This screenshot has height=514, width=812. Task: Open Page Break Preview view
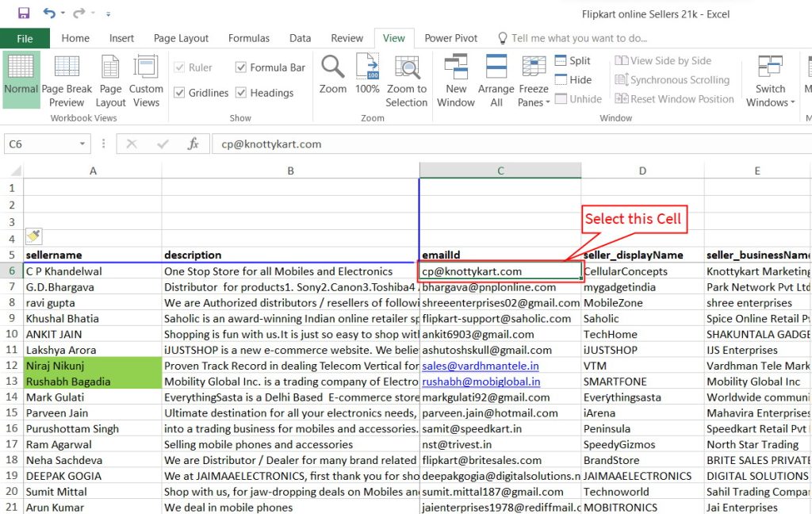point(67,79)
